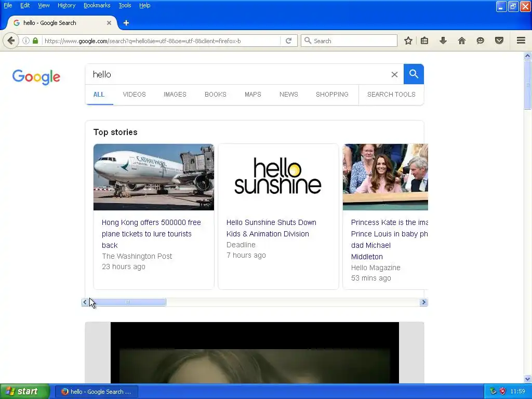Open the View menu
The height and width of the screenshot is (399, 532).
pos(44,5)
